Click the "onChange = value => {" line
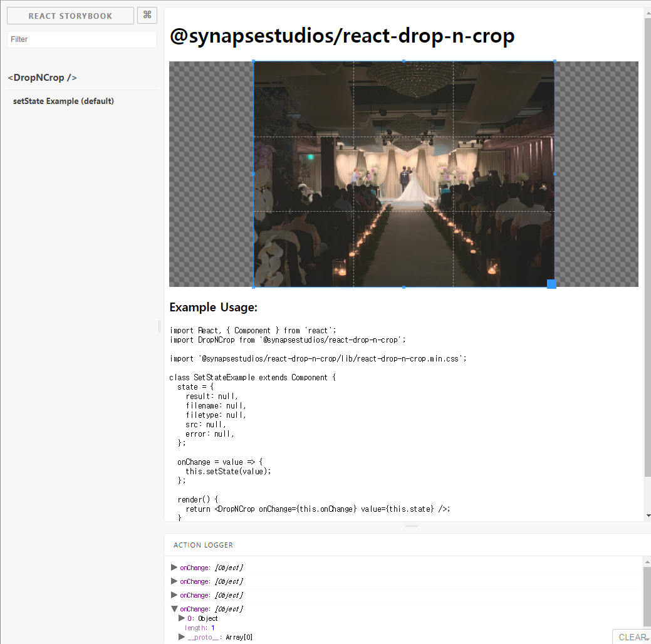Screen dimensions: 651x644 click(x=220, y=462)
